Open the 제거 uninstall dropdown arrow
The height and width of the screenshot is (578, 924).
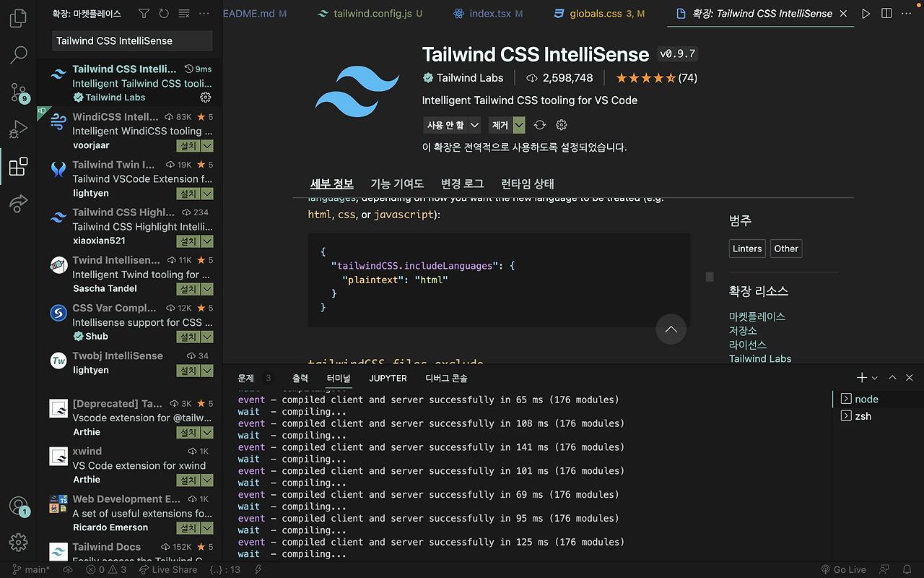(518, 124)
